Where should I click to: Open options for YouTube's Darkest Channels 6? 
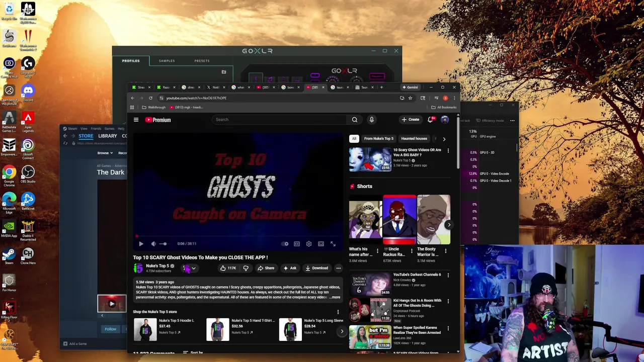[x=448, y=275]
